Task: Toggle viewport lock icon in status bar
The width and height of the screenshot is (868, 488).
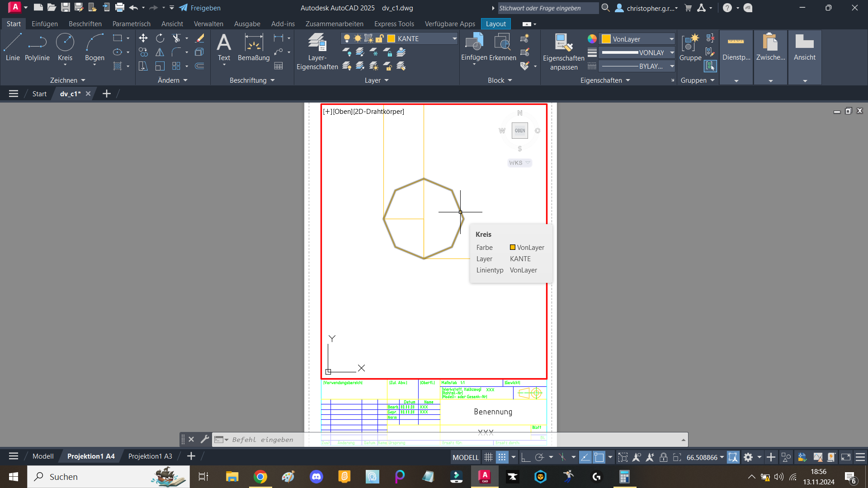Action: (x=663, y=457)
